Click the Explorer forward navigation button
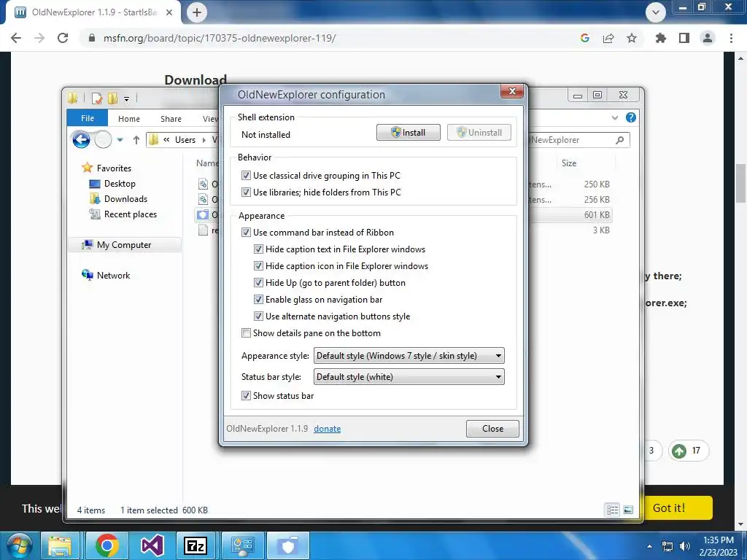The height and width of the screenshot is (560, 747). 103,139
